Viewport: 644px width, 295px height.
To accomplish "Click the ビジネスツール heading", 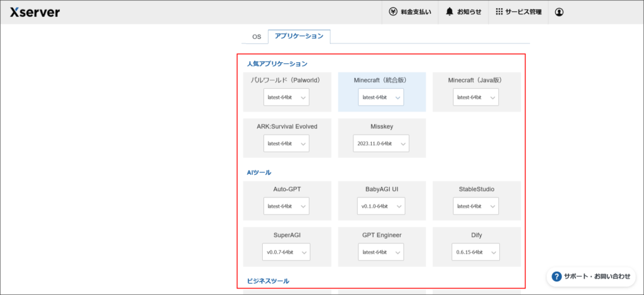I will (x=268, y=281).
